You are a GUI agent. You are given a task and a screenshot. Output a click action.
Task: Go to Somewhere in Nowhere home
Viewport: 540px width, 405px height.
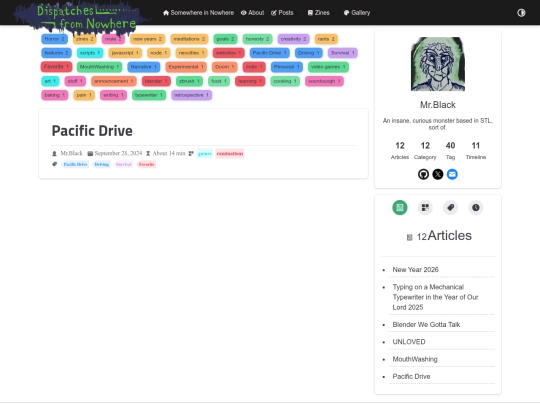click(x=198, y=13)
